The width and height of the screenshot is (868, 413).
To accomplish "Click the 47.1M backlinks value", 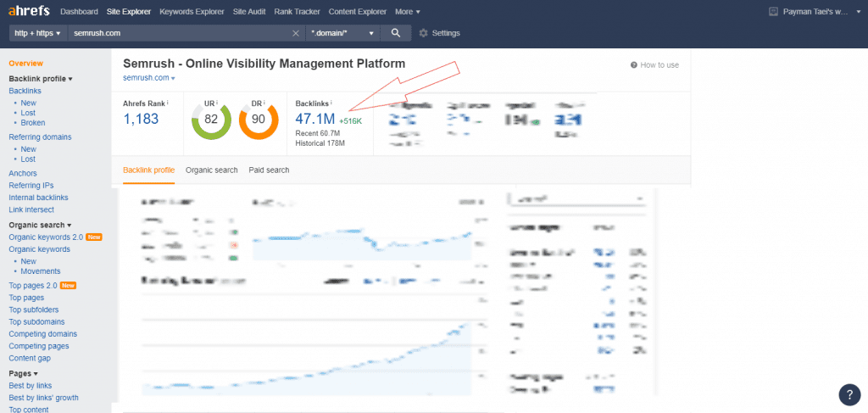I will click(x=315, y=119).
